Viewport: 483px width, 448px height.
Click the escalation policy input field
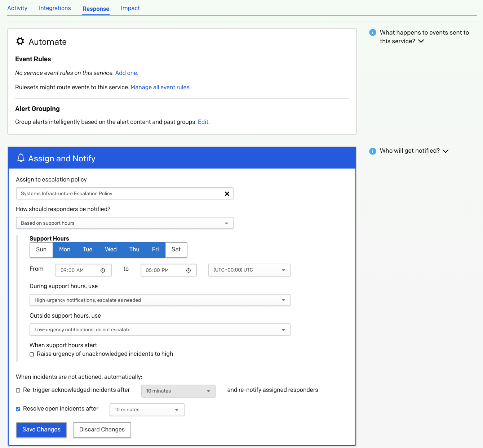point(125,193)
